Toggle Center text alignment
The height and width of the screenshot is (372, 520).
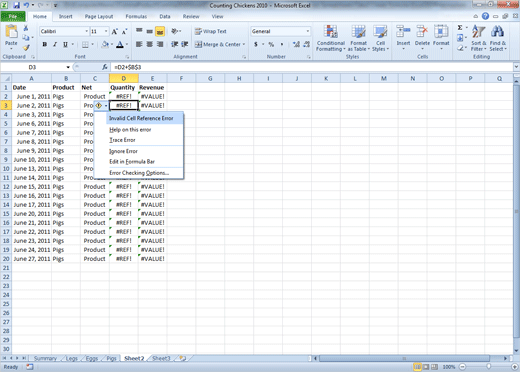pos(150,44)
